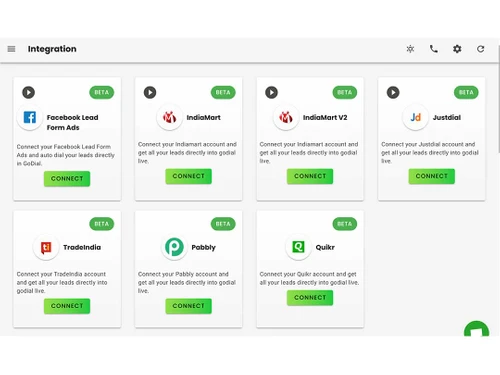
Task: Click the 'Pabbly' title text
Action: coord(203,247)
